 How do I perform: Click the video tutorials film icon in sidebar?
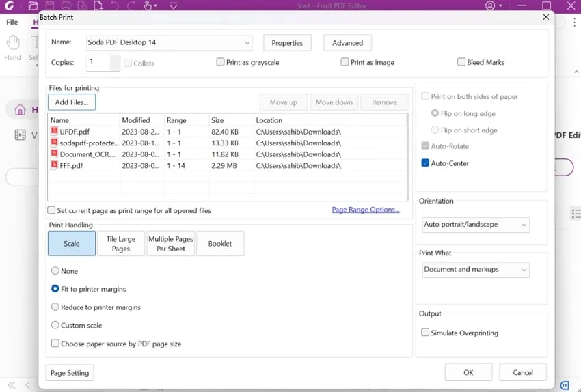coord(20,135)
